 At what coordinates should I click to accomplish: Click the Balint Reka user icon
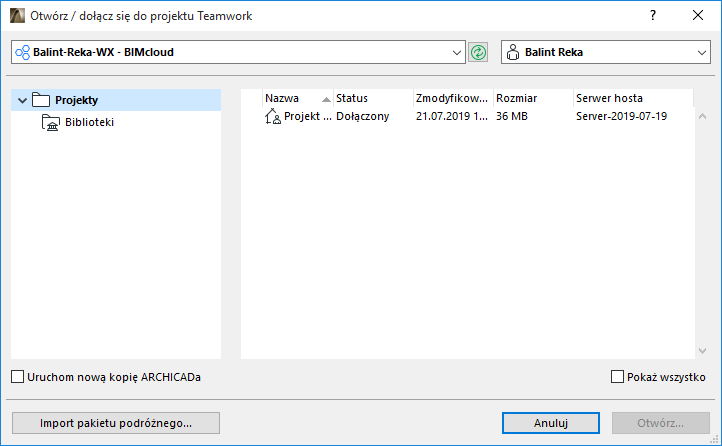pyautogui.click(x=512, y=52)
